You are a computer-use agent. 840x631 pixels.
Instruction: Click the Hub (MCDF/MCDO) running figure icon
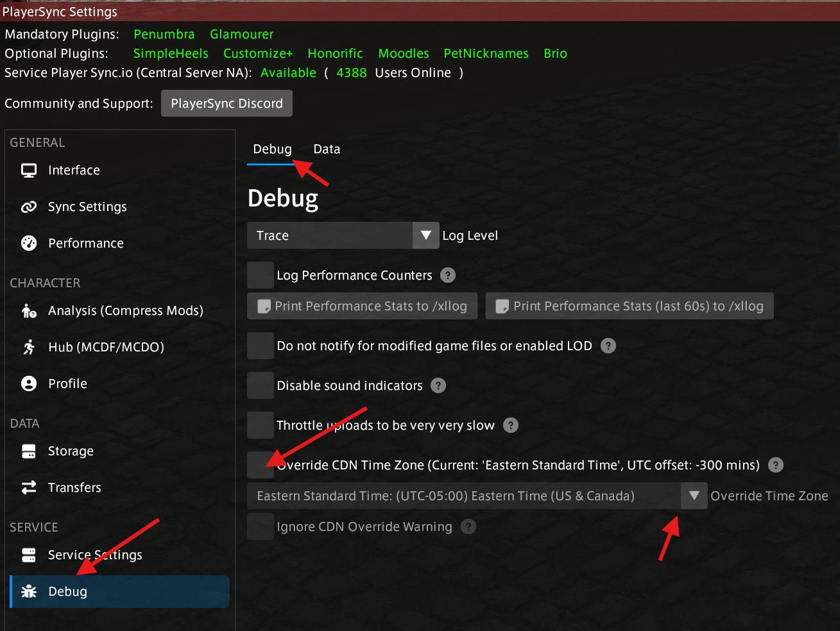pyautogui.click(x=29, y=347)
